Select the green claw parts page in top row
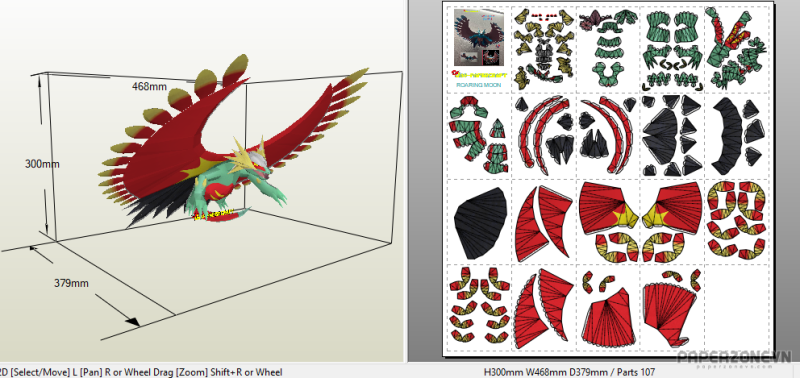800x378 pixels. tap(672, 49)
